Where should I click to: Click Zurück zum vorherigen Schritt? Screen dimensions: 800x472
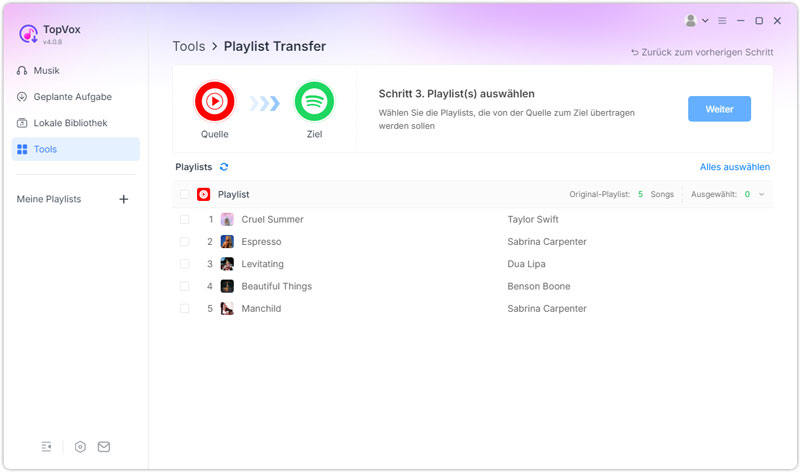coord(702,52)
